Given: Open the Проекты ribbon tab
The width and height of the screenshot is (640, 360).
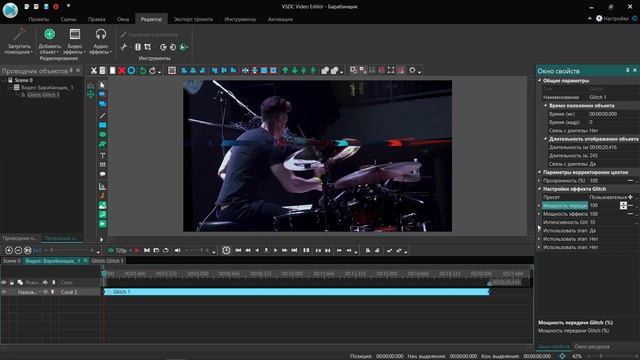Looking at the screenshot, I should pyautogui.click(x=38, y=19).
